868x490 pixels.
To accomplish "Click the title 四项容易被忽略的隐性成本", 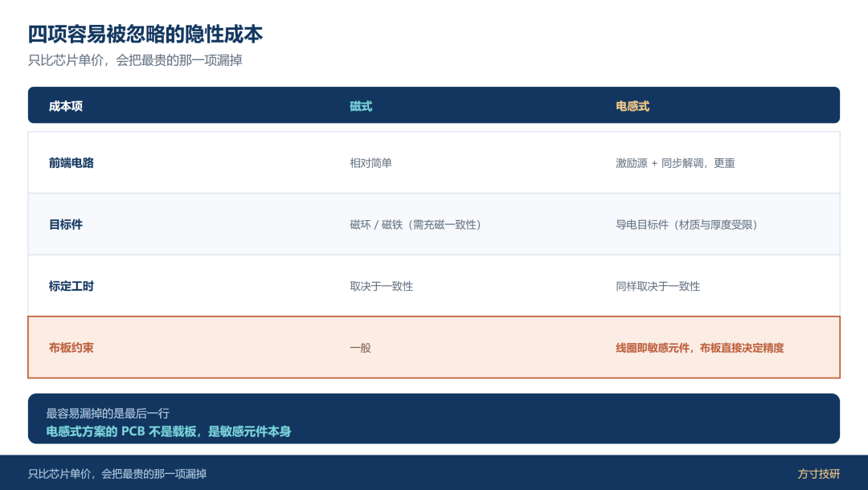I will 145,35.
